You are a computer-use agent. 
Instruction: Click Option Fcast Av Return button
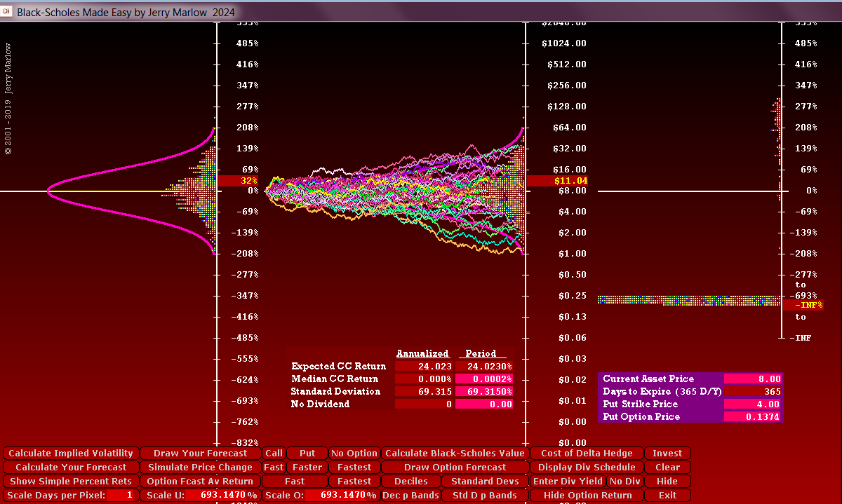[200, 482]
